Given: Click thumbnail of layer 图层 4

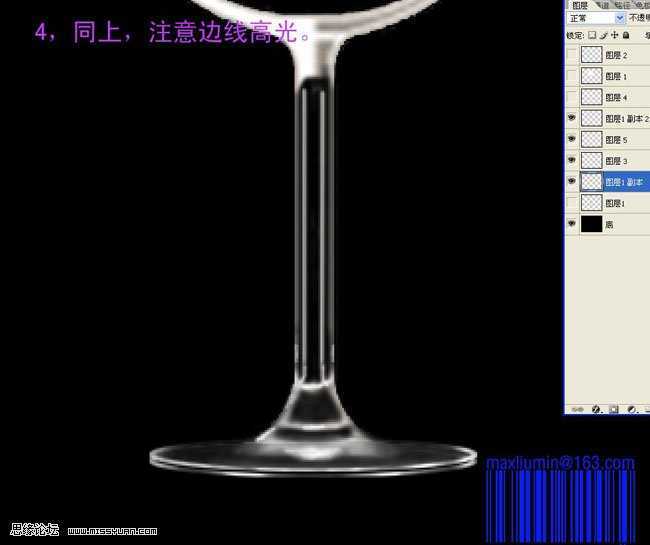Looking at the screenshot, I should click(x=592, y=97).
